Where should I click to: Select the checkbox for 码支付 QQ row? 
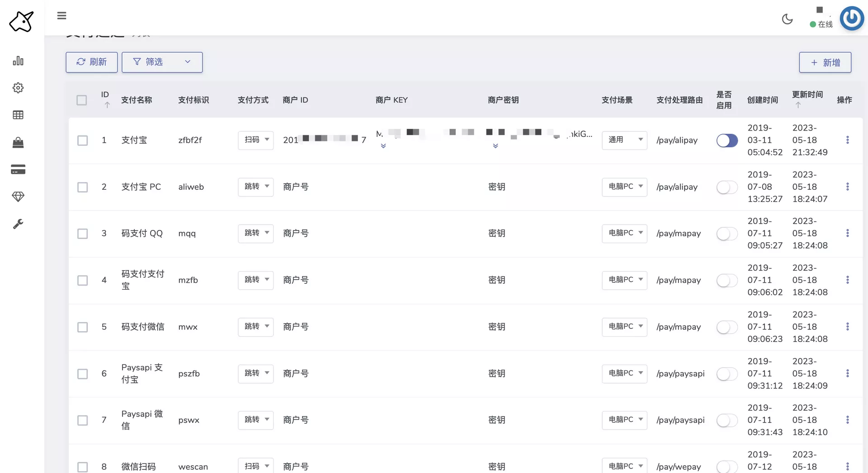tap(82, 234)
